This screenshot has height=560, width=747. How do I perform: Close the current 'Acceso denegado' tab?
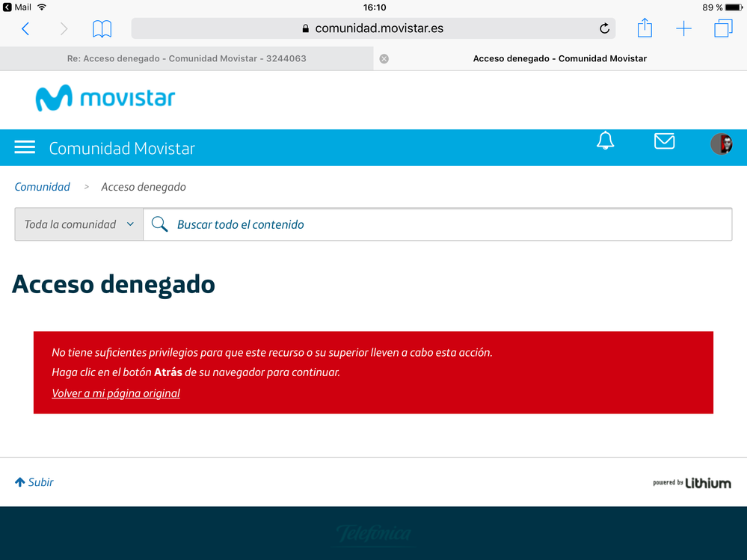pos(384,58)
